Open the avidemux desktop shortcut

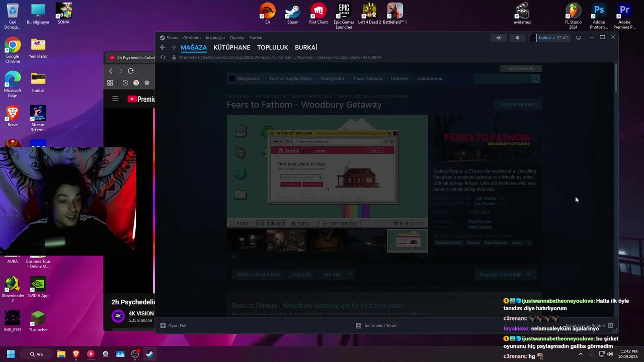[522, 14]
